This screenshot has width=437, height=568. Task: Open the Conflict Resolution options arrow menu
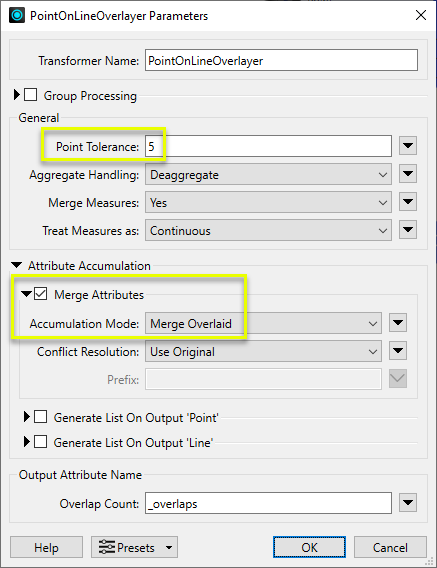[x=398, y=351]
